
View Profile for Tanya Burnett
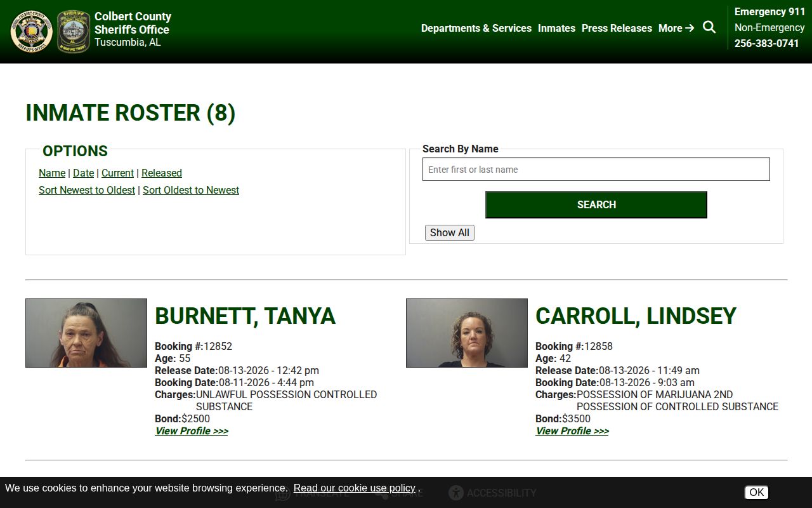point(192,431)
